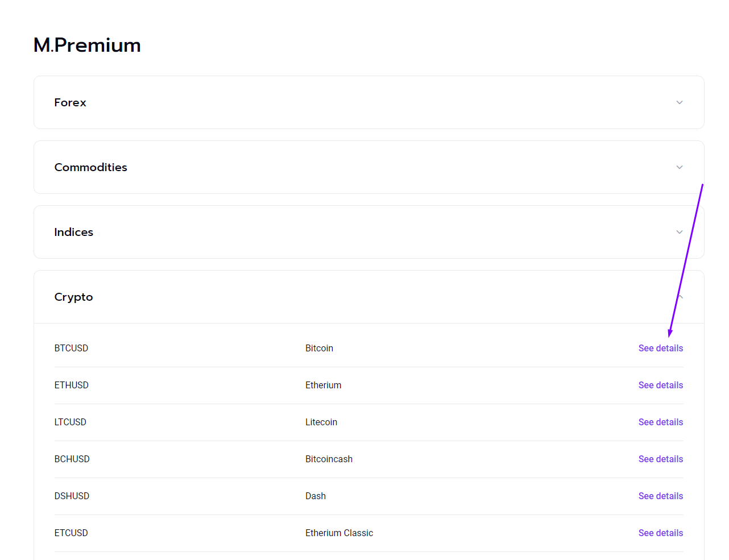This screenshot has height=560, width=729.
Task: Select the ETHUSD symbol text
Action: click(72, 385)
